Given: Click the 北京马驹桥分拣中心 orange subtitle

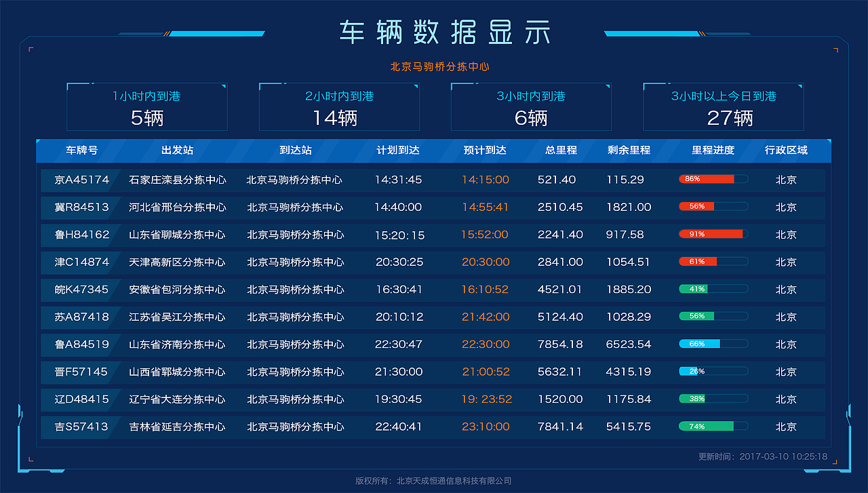Looking at the screenshot, I should 440,66.
